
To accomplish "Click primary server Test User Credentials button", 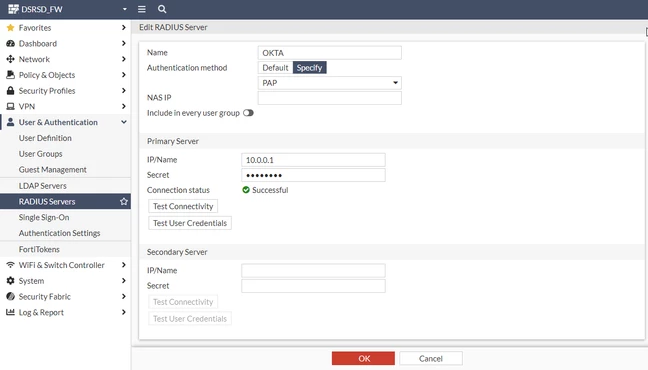I will (190, 223).
